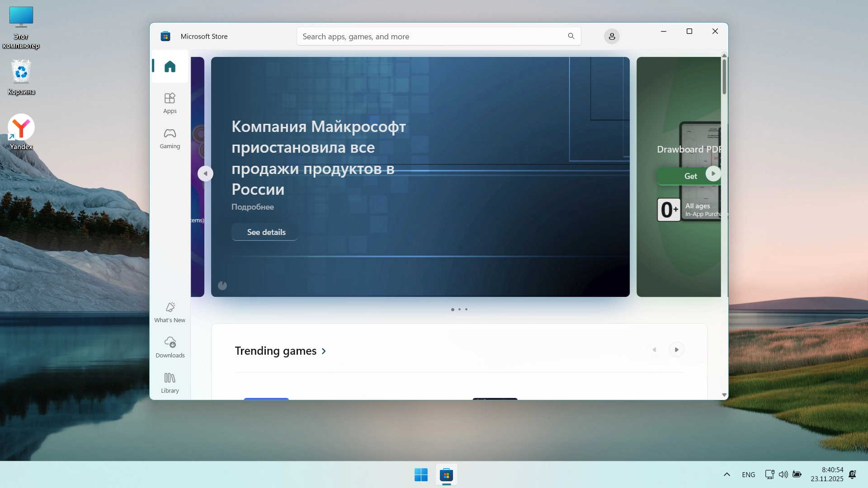868x488 pixels.
Task: Open the Library section
Action: point(170,383)
